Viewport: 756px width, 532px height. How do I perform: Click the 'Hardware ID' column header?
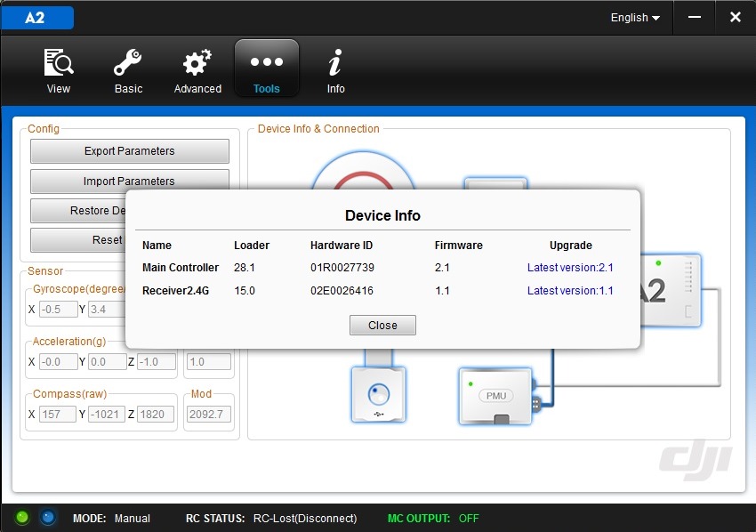coord(342,245)
